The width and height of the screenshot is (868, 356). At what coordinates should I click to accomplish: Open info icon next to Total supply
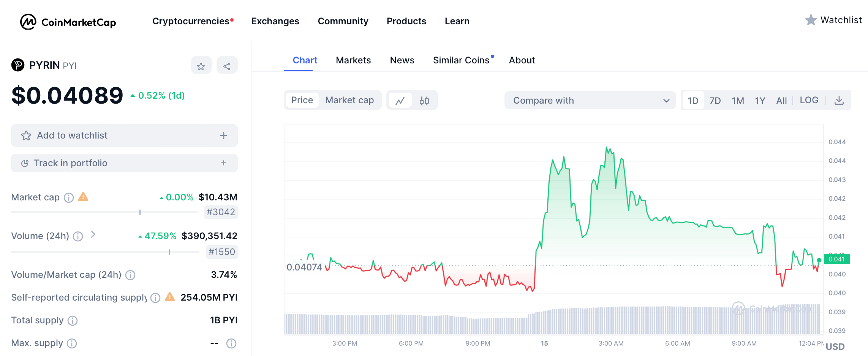pos(73,321)
